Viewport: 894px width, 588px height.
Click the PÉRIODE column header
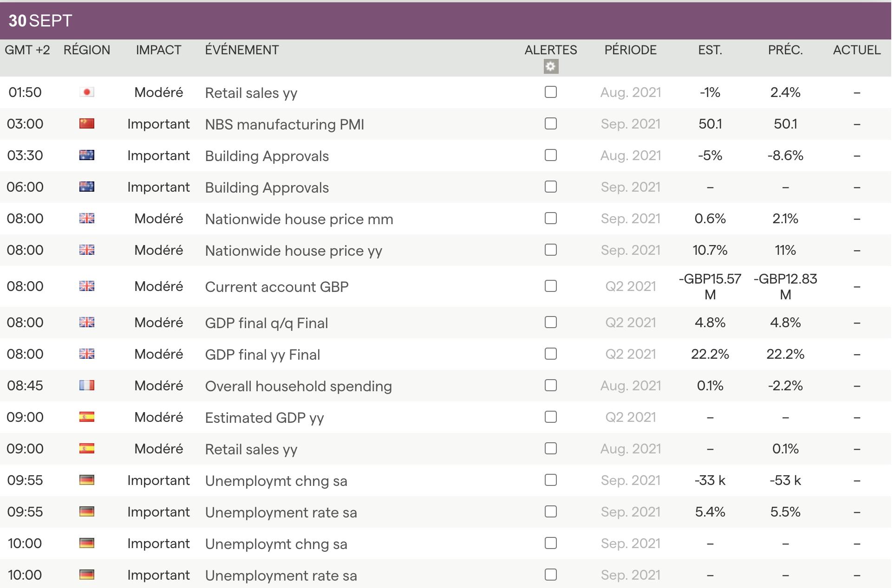tap(630, 50)
